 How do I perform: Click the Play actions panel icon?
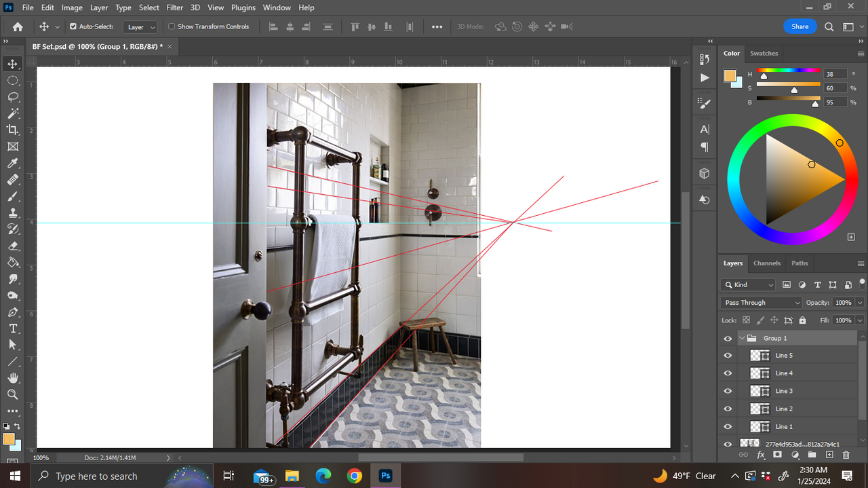tap(705, 78)
